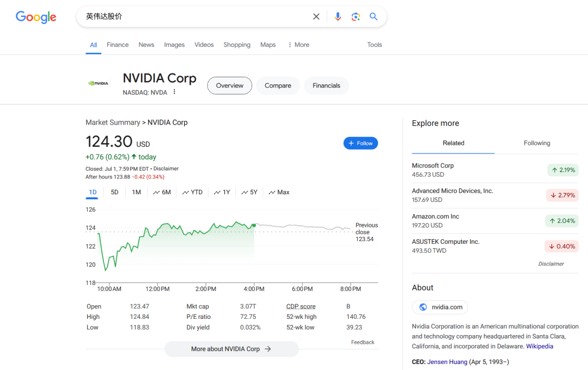The width and height of the screenshot is (588, 370).
Task: Click the NVIDIA logo thumbnail
Action: click(x=98, y=83)
